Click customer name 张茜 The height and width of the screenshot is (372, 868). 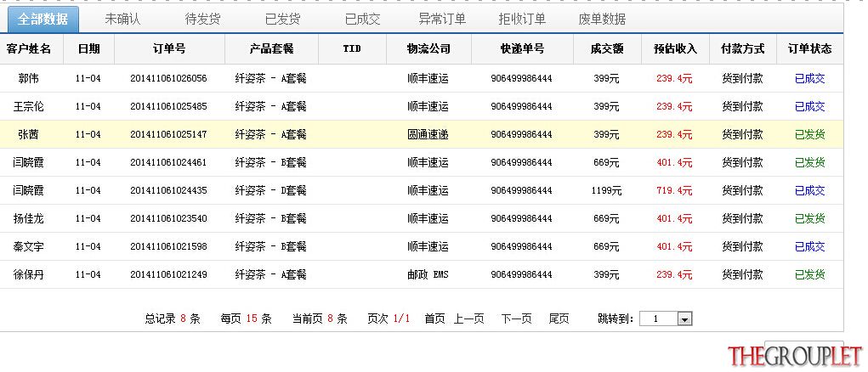click(x=29, y=134)
